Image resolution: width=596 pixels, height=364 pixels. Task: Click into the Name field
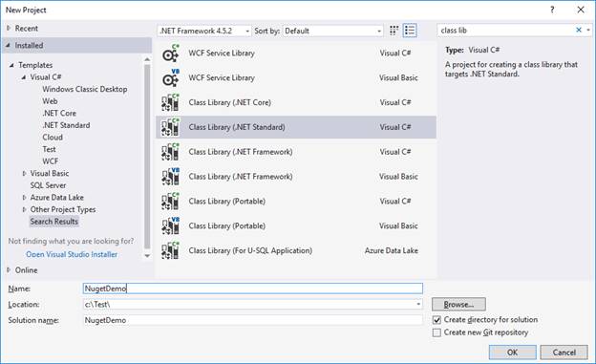click(253, 289)
